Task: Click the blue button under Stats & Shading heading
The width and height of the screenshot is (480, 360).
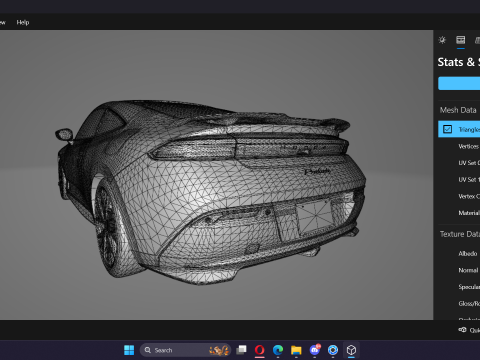Action: pyautogui.click(x=459, y=83)
